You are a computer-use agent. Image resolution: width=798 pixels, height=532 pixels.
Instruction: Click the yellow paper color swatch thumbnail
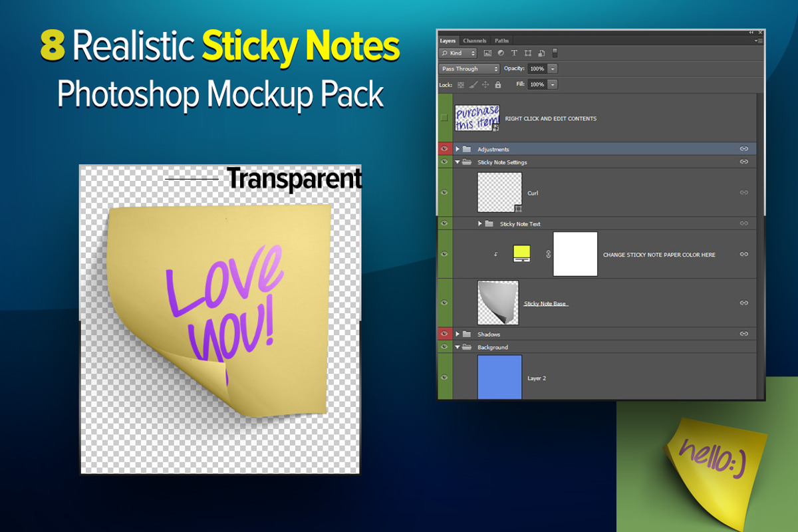coord(521,254)
